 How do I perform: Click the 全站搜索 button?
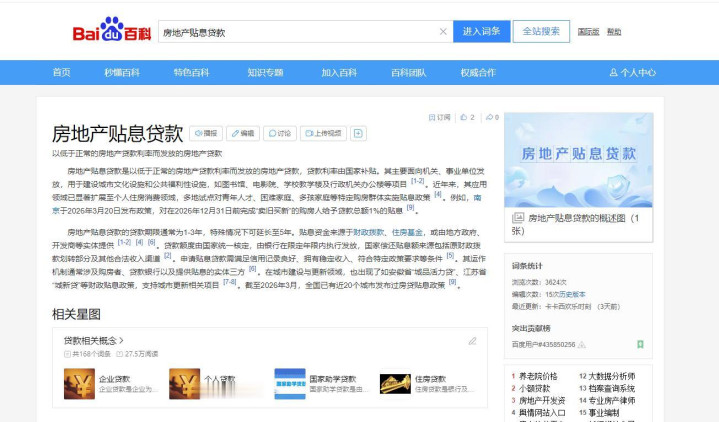(x=541, y=32)
